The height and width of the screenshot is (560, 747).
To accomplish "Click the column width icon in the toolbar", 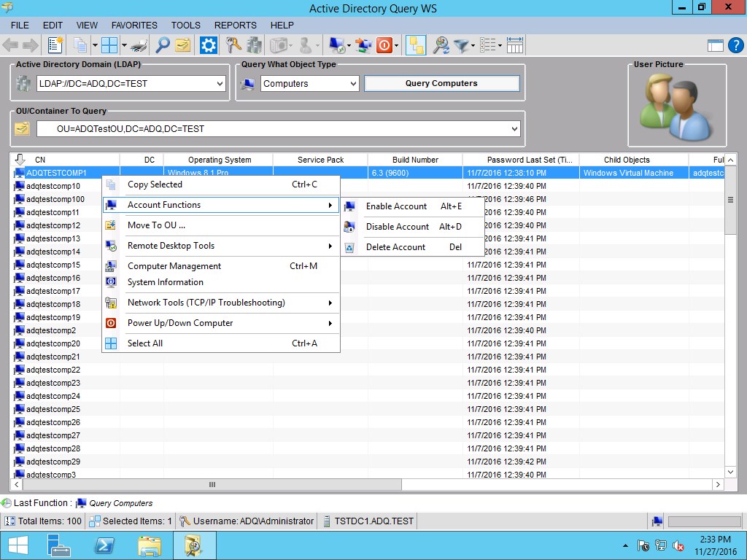I will 515,45.
